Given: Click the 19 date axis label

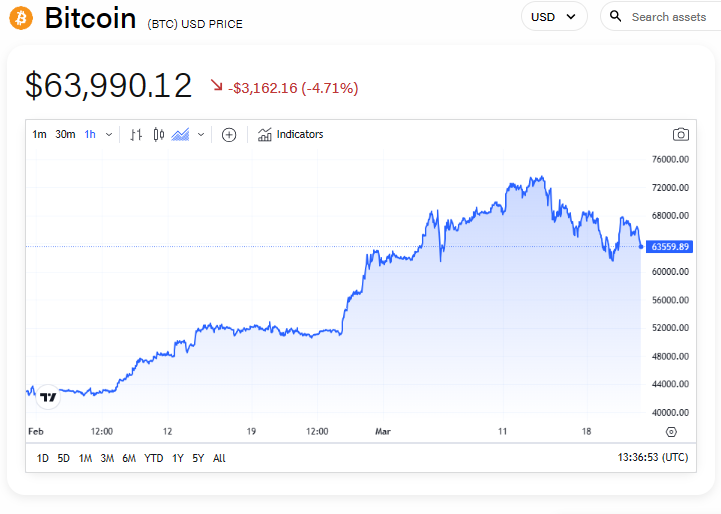Looking at the screenshot, I should pos(251,431).
